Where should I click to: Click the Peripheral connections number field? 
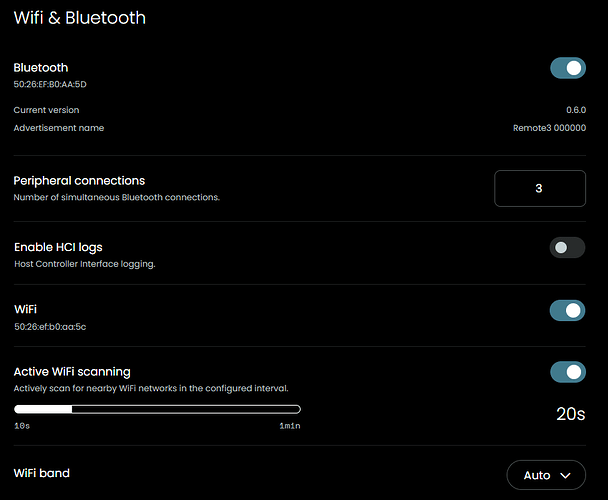pyautogui.click(x=540, y=189)
